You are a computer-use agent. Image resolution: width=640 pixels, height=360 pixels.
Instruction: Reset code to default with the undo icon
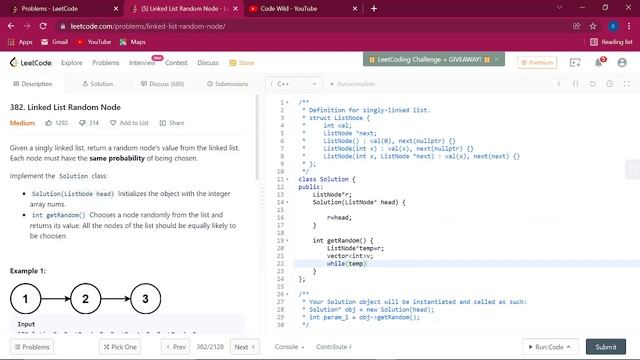[592, 84]
